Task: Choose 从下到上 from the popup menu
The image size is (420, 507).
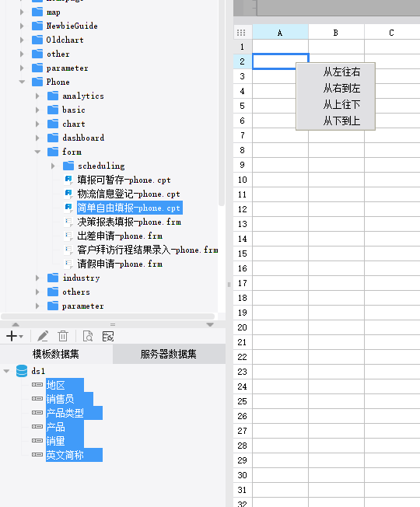Action: point(336,121)
